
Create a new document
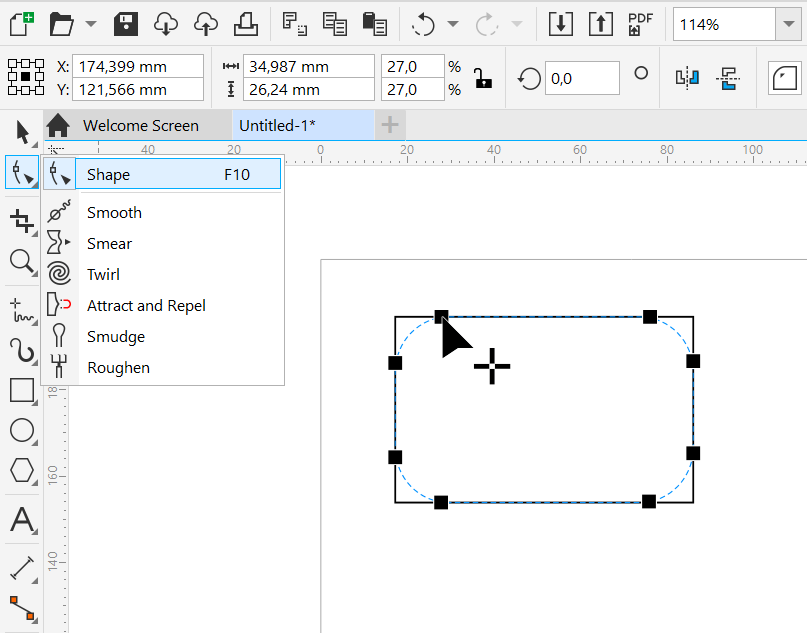tap(22, 24)
